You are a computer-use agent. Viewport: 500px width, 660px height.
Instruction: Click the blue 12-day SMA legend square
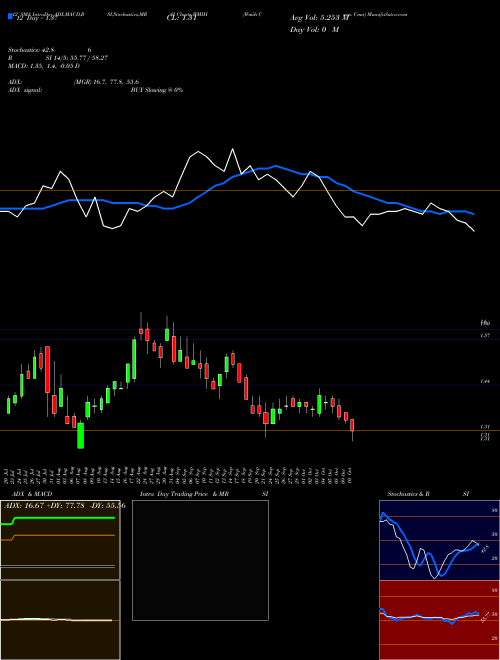(10, 17)
